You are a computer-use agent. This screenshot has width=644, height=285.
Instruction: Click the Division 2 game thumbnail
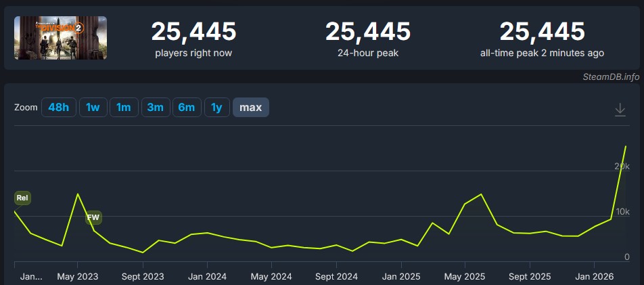(60, 38)
